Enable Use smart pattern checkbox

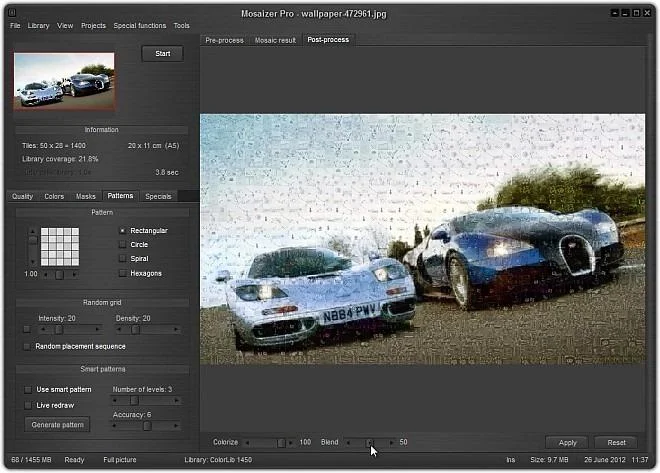pyautogui.click(x=28, y=390)
